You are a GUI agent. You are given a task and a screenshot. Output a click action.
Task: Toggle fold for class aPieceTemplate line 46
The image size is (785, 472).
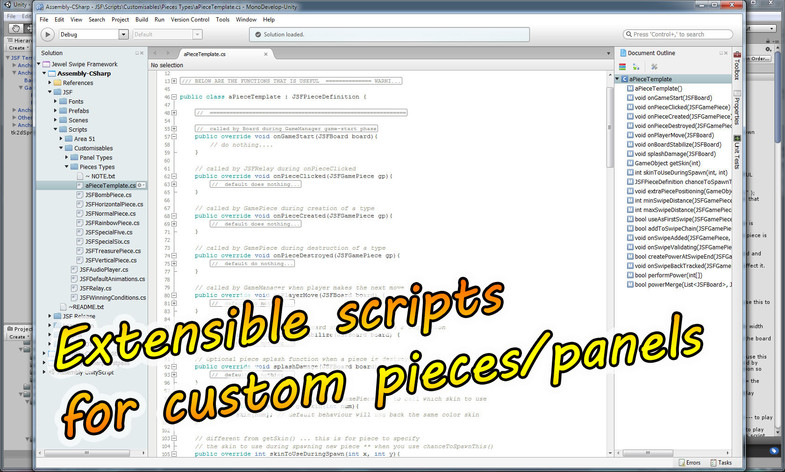pos(174,97)
